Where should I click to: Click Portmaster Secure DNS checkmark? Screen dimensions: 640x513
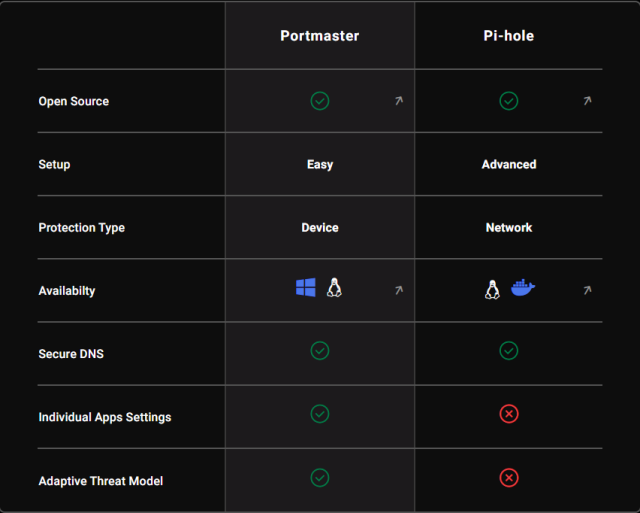click(320, 351)
